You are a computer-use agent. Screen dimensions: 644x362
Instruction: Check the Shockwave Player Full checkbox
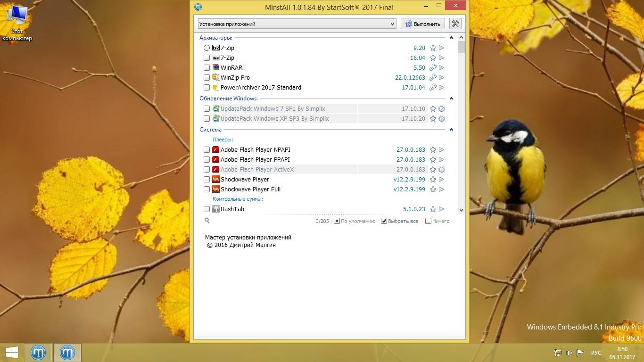click(x=207, y=189)
